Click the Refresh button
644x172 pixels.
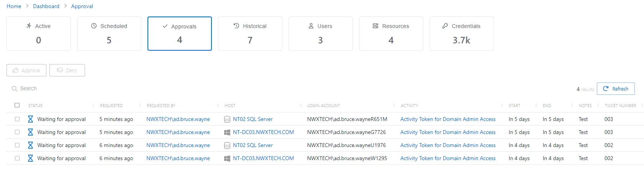[x=616, y=89]
